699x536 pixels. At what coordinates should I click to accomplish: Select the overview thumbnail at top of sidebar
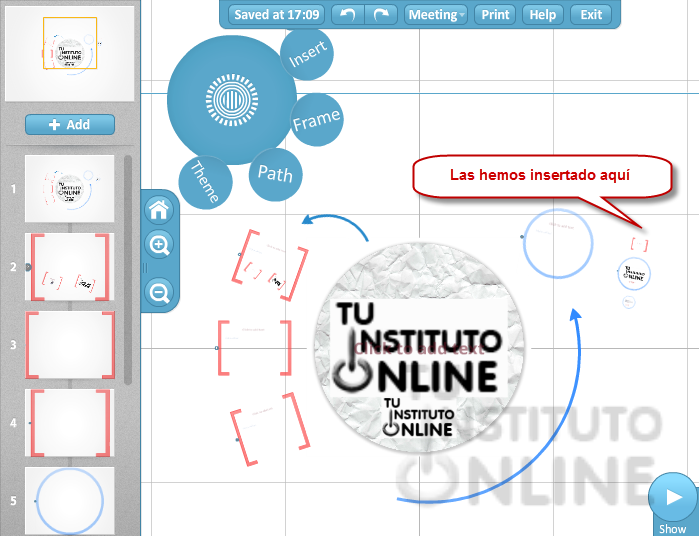coord(70,54)
